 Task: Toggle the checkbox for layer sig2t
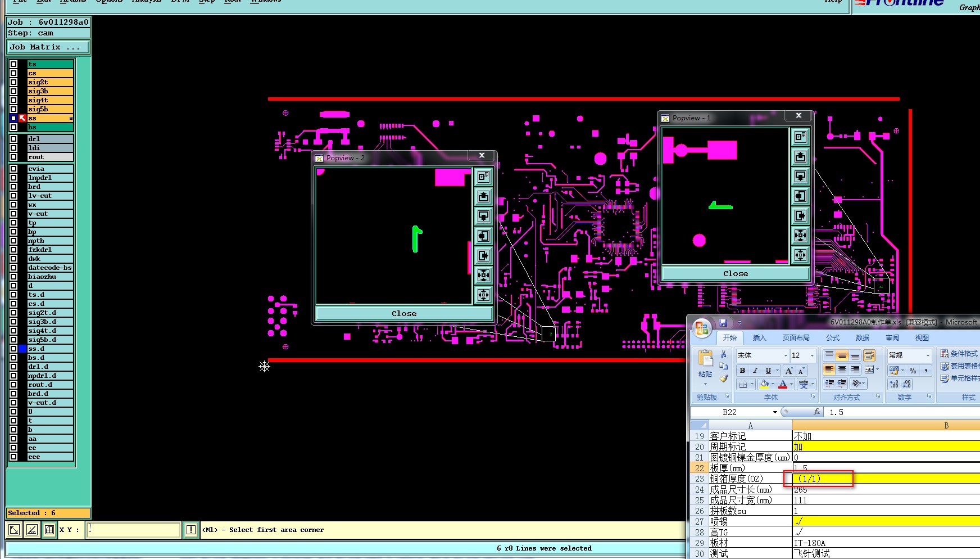click(13, 82)
